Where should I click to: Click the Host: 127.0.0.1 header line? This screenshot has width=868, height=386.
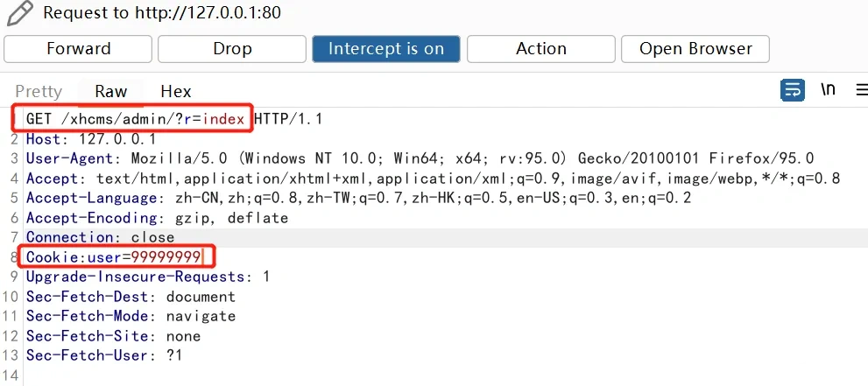(91, 139)
